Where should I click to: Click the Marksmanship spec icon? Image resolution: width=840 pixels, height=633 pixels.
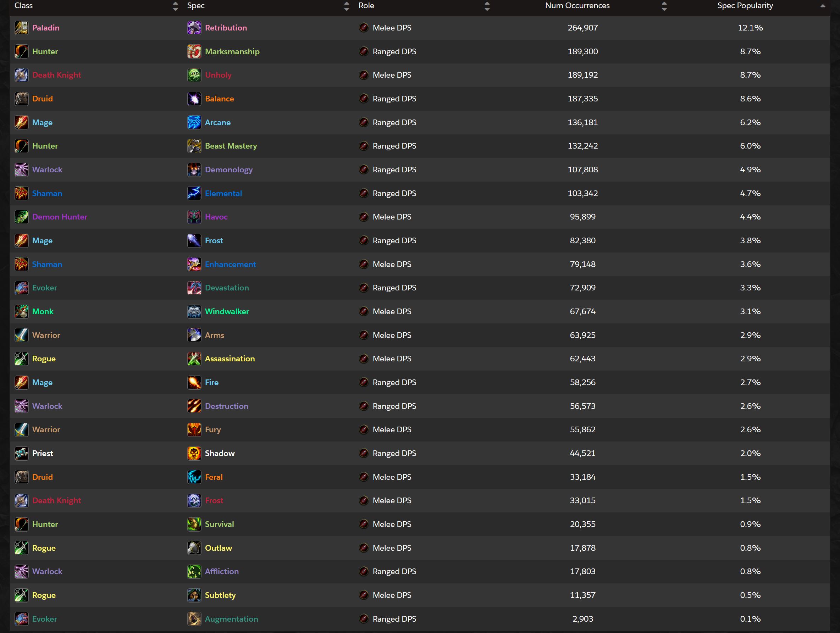click(x=194, y=51)
